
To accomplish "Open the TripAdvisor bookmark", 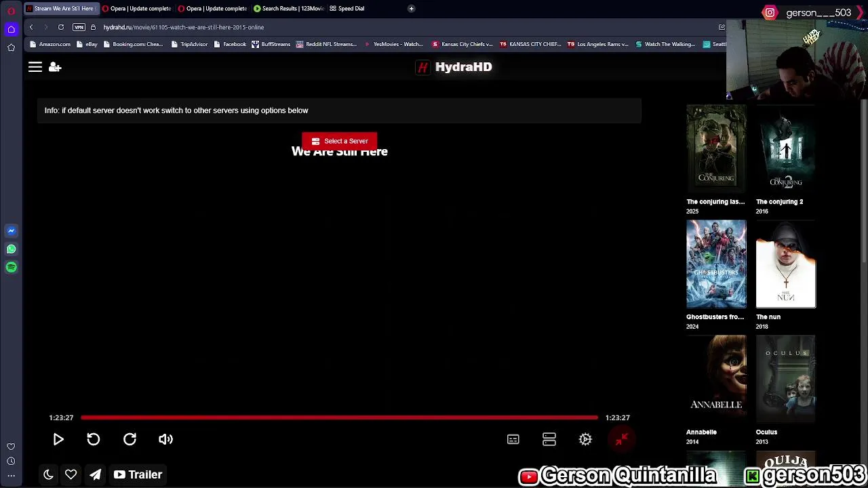I will tap(189, 44).
